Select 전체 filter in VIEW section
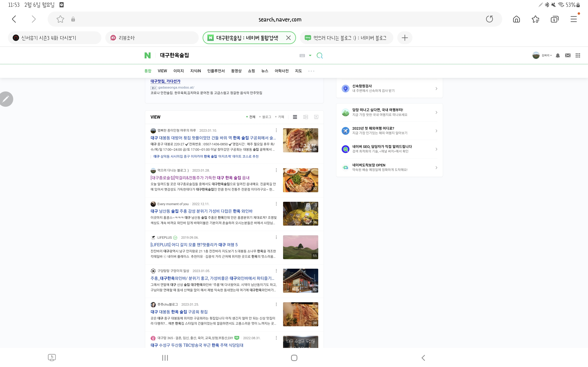The height and width of the screenshot is (367, 588). (251, 117)
